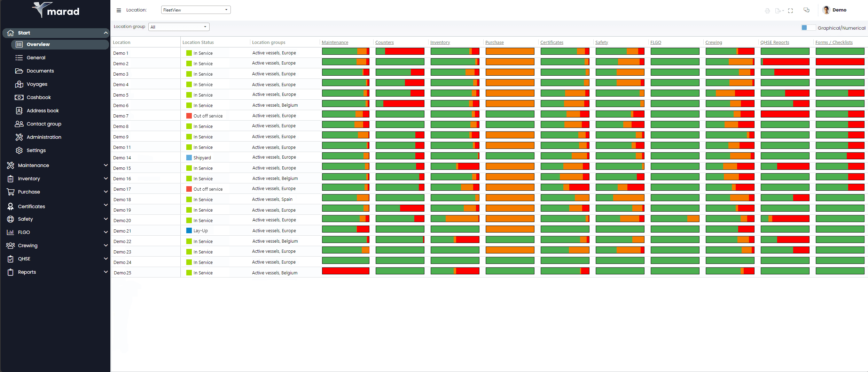Expand the Inventory section chevron
The image size is (868, 372).
105,179
